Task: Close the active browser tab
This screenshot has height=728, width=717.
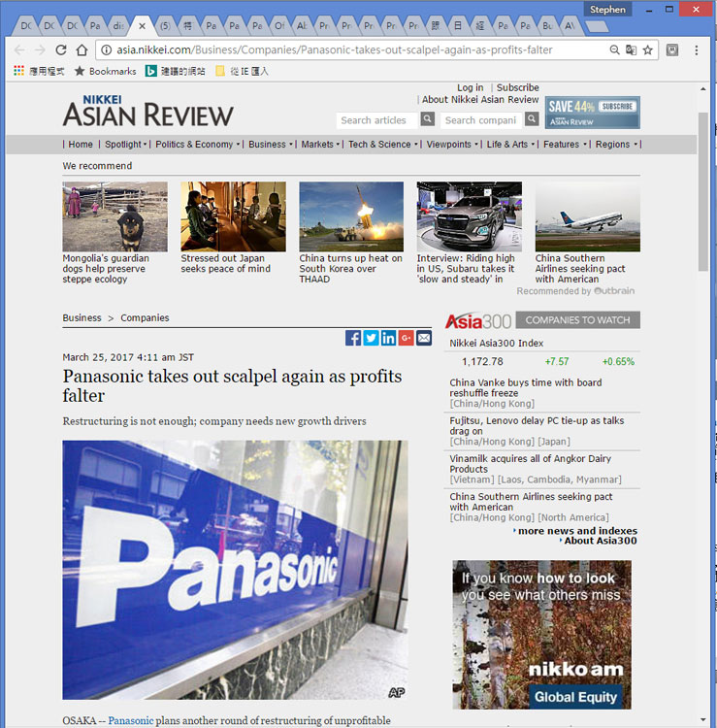Action: tap(142, 26)
